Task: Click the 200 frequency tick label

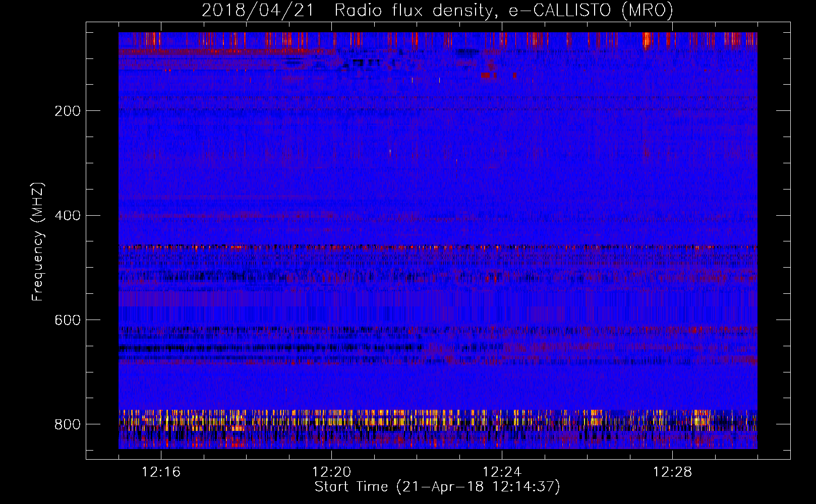Action: (68, 111)
